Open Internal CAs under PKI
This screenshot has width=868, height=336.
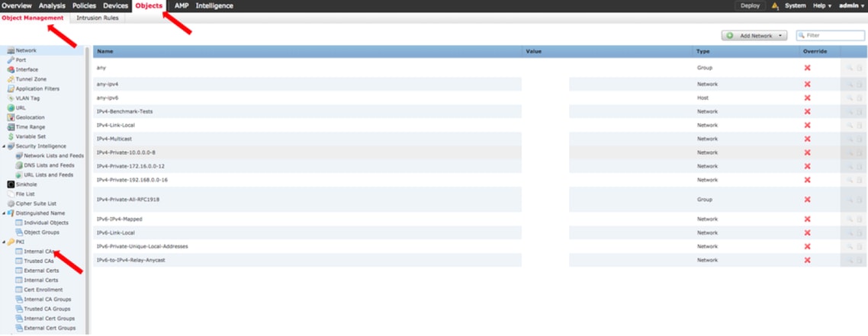39,251
